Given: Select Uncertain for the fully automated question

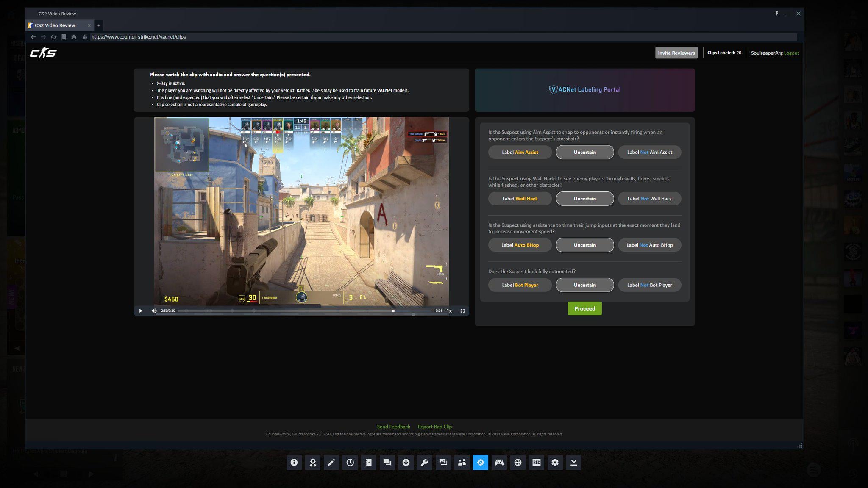Looking at the screenshot, I should click(585, 285).
